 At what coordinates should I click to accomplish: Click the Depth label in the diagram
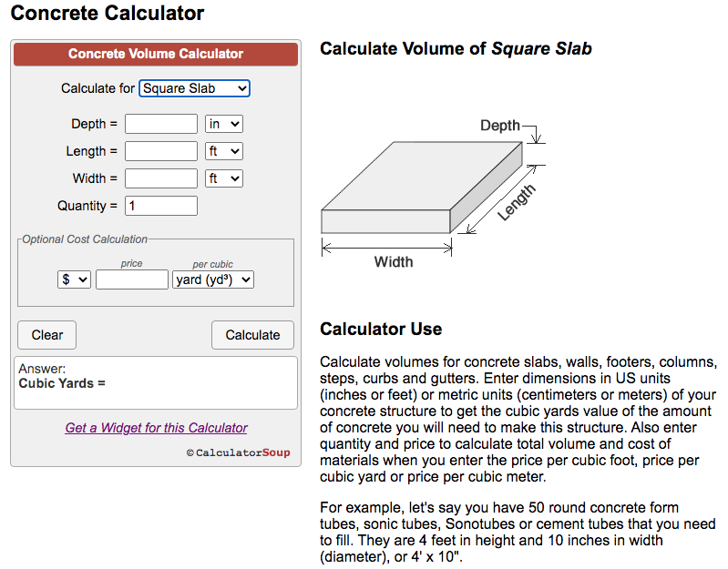[499, 126]
